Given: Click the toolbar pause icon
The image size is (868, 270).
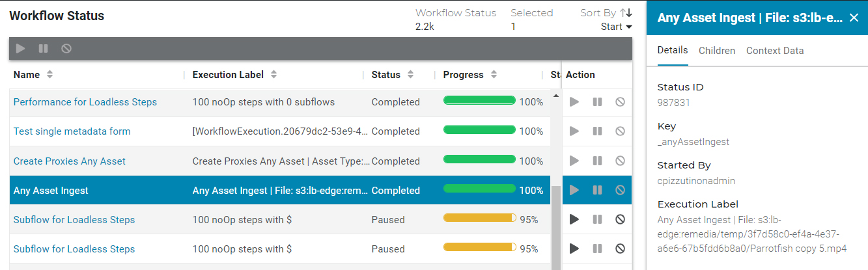Looking at the screenshot, I should (43, 48).
